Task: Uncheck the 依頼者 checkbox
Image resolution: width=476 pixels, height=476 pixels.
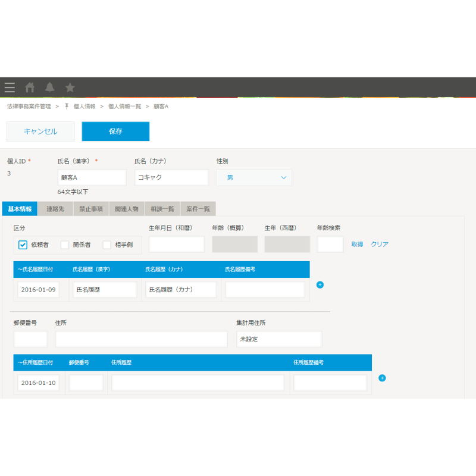Action: point(23,245)
